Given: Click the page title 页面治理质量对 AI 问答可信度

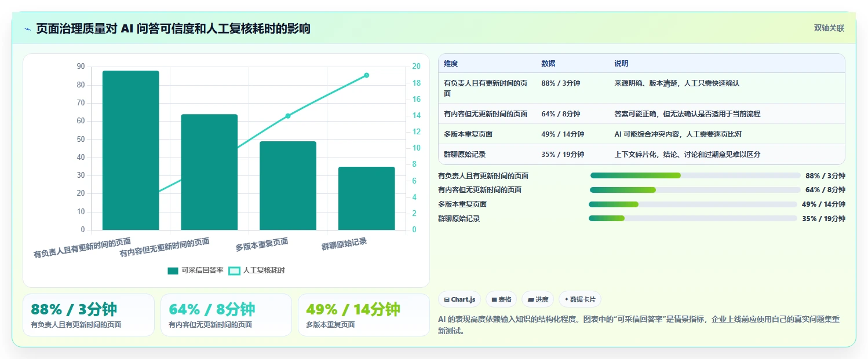Looking at the screenshot, I should click(x=173, y=28).
